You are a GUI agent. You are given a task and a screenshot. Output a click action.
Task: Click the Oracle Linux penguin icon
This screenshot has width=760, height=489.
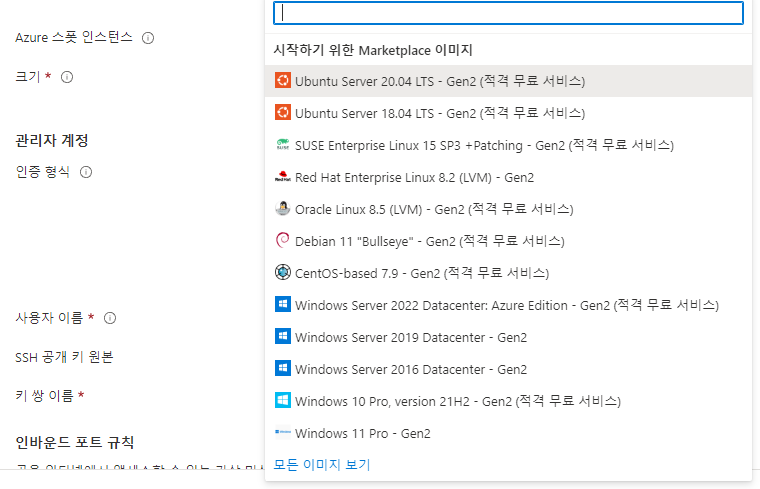click(x=283, y=209)
